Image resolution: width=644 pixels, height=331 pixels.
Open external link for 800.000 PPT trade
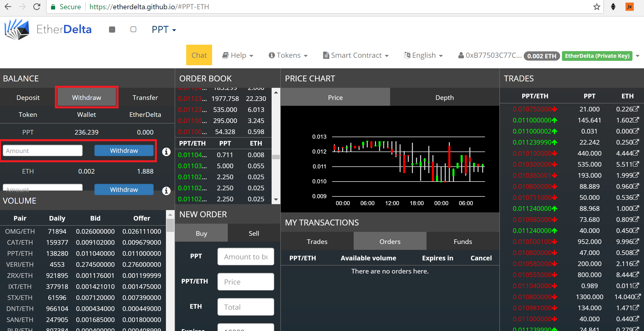[636, 275]
